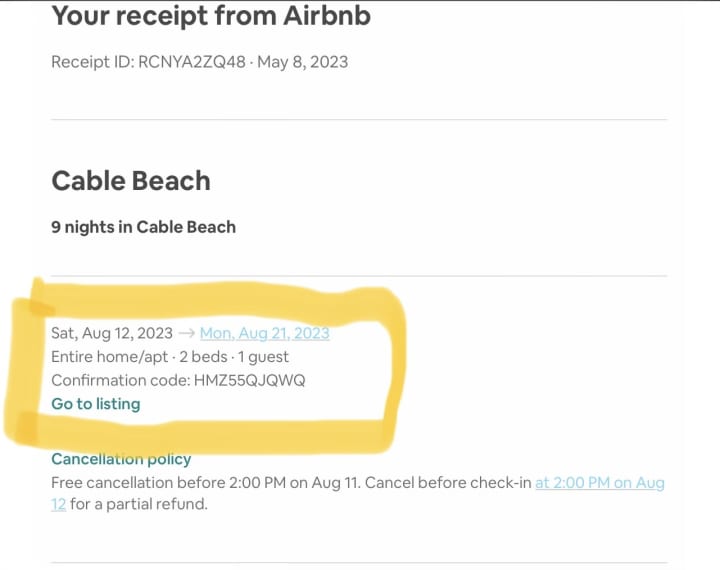Open the Cancellation policy link

121,459
